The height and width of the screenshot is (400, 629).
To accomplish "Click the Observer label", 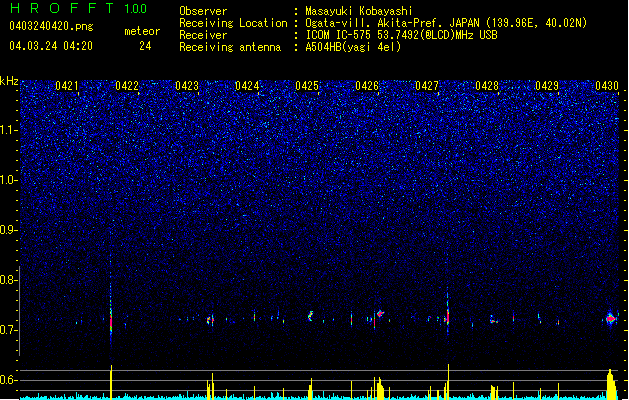I will pyautogui.click(x=203, y=11).
